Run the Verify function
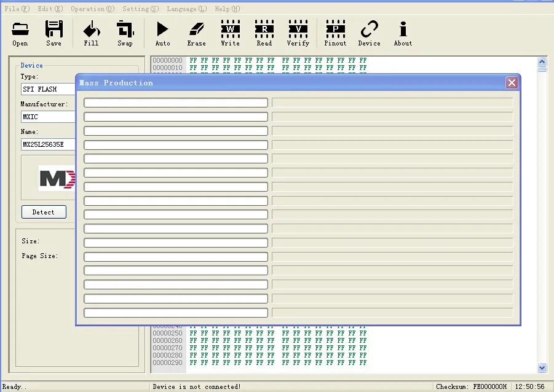 (x=298, y=32)
